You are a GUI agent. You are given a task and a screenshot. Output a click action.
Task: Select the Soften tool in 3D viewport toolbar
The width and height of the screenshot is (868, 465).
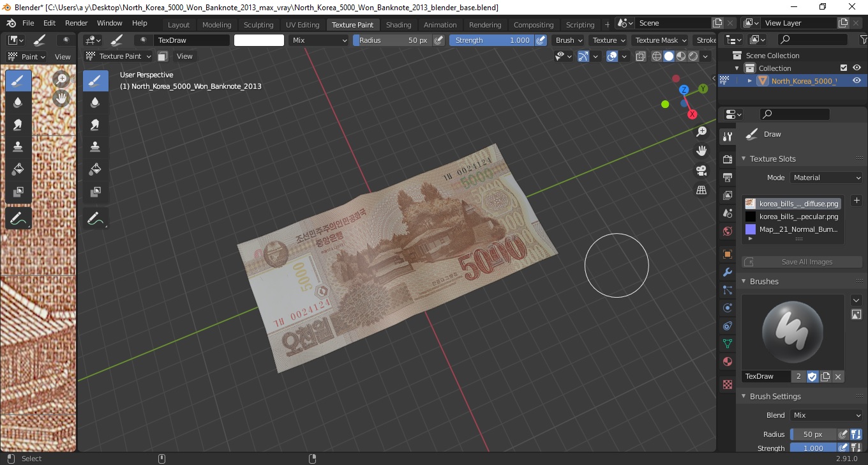(x=95, y=102)
